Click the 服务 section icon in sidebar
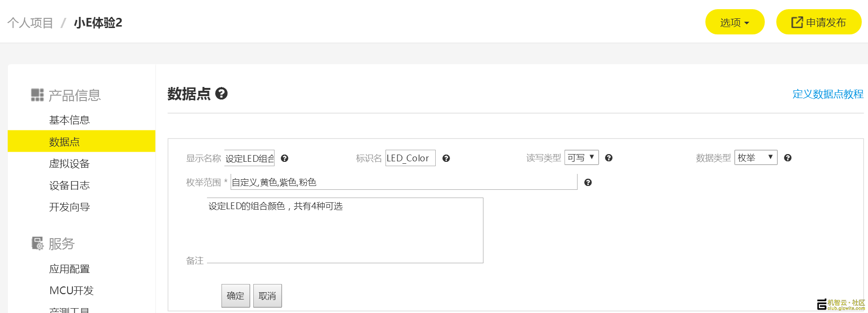This screenshot has height=313, width=868. pos(37,243)
